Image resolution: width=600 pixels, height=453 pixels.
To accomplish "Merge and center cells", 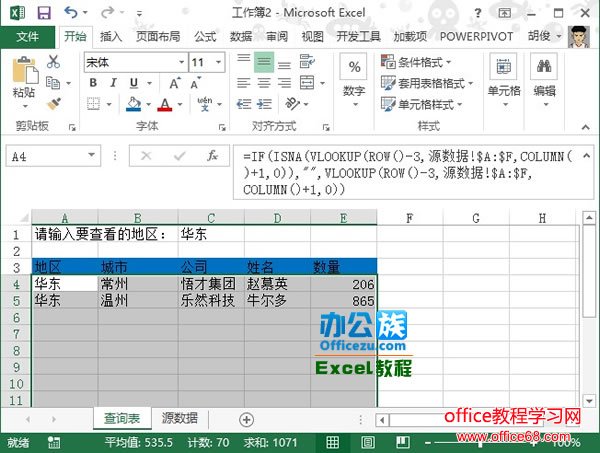I will tap(307, 83).
